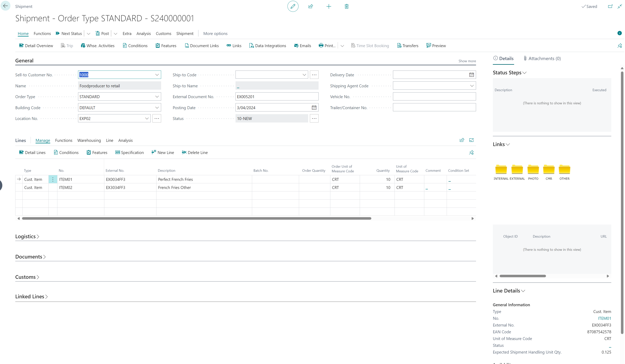Select the Data Integrations icon
The height and width of the screenshot is (364, 625).
pos(268,46)
